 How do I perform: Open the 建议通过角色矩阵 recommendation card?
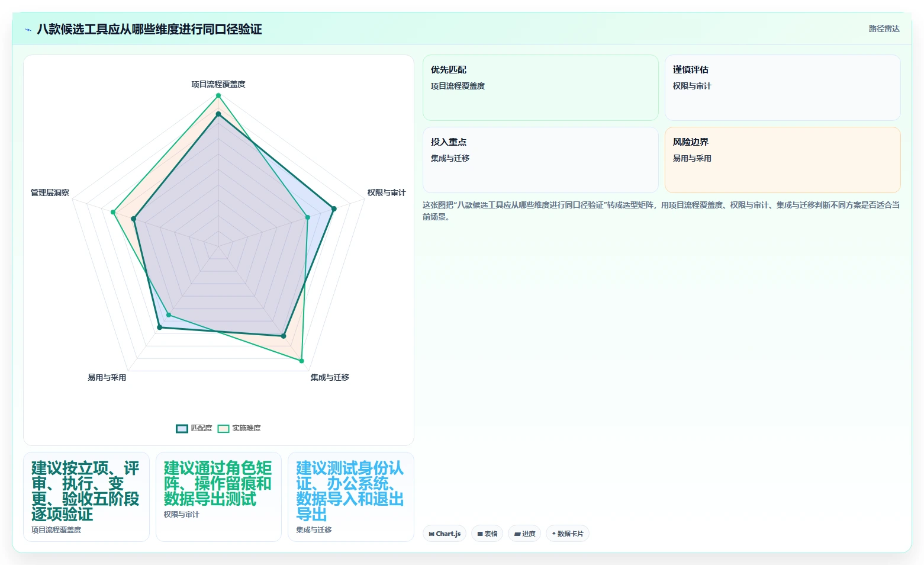click(218, 497)
